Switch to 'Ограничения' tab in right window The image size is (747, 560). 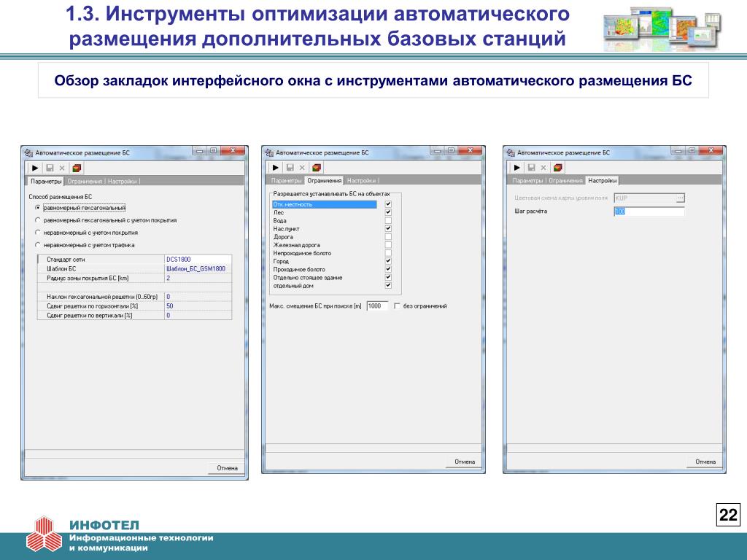(x=565, y=181)
